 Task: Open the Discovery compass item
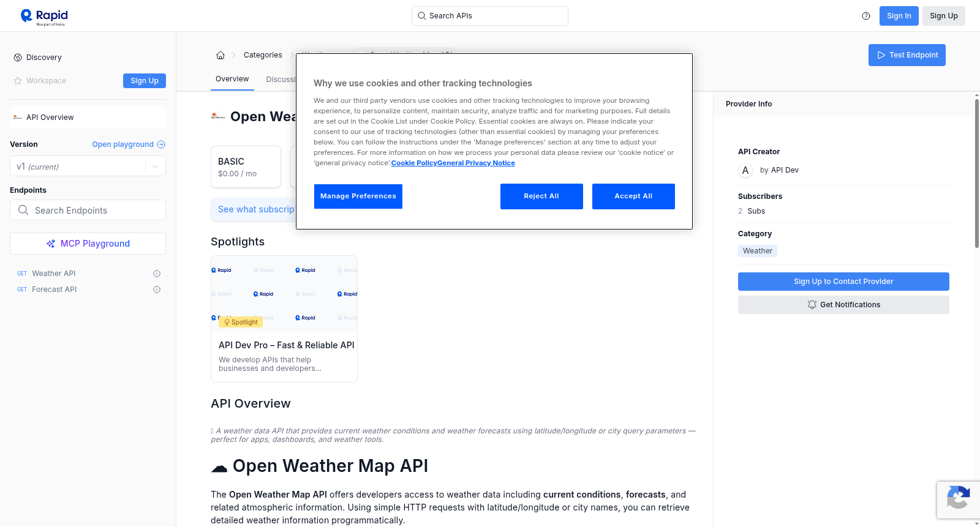38,58
